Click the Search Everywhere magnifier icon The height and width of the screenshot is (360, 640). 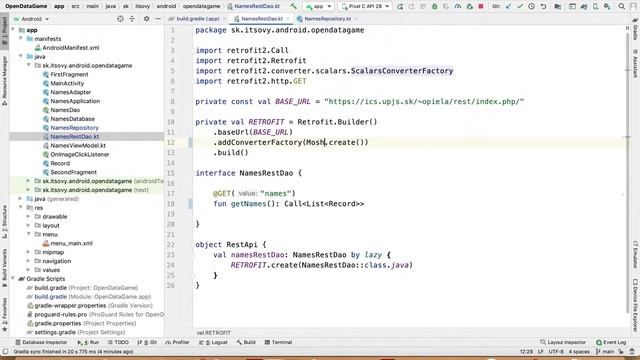coord(621,7)
